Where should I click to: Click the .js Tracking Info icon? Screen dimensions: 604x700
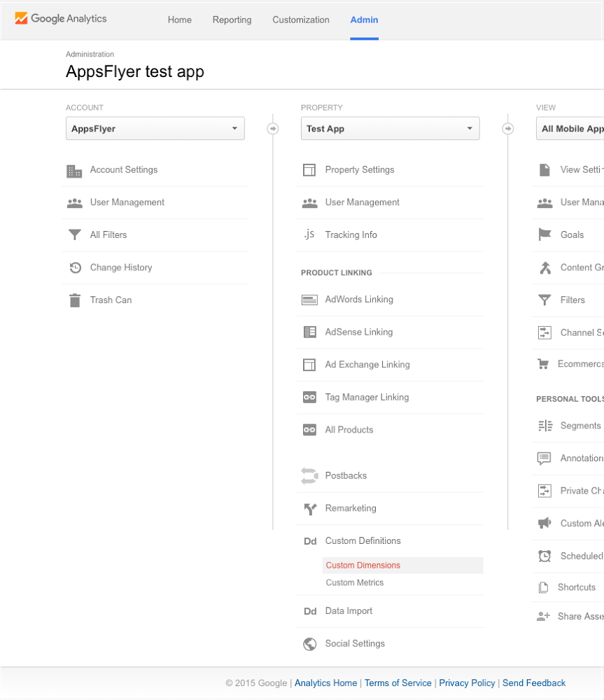309,234
